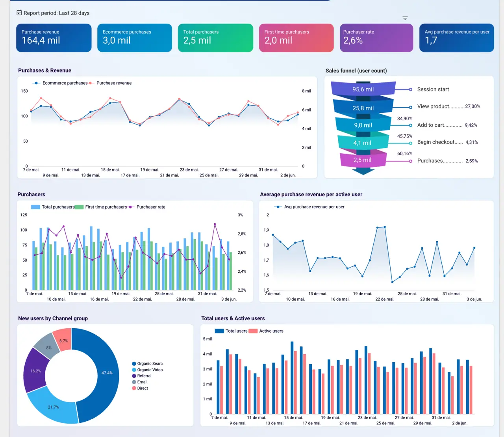Click the 9,0 mil funnel stage

click(x=363, y=125)
